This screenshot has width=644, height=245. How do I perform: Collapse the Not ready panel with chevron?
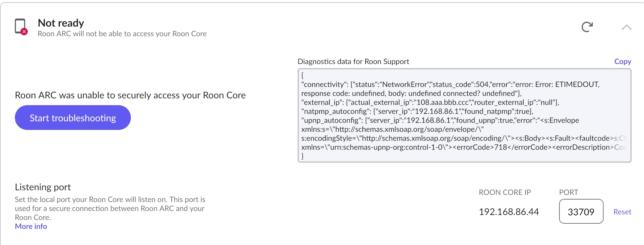point(626,28)
